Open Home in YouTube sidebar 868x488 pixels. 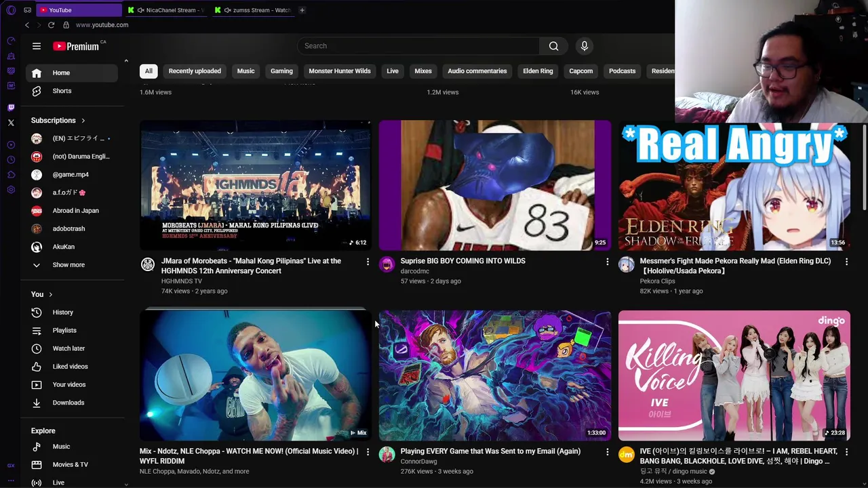point(71,73)
